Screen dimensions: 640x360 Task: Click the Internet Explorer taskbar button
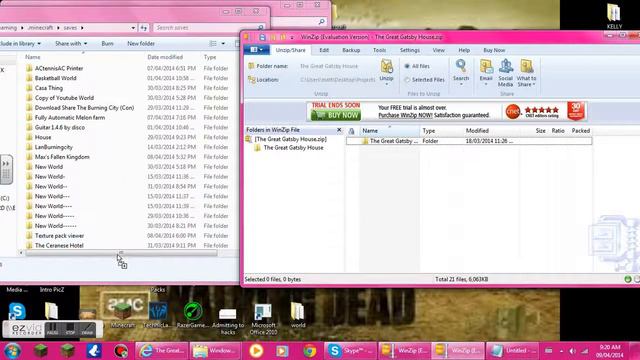tap(161, 351)
